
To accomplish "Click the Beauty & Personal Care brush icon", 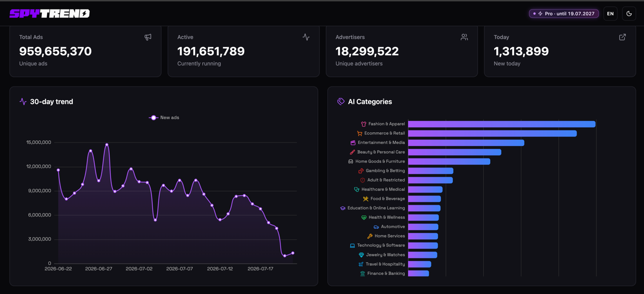I will [x=352, y=152].
